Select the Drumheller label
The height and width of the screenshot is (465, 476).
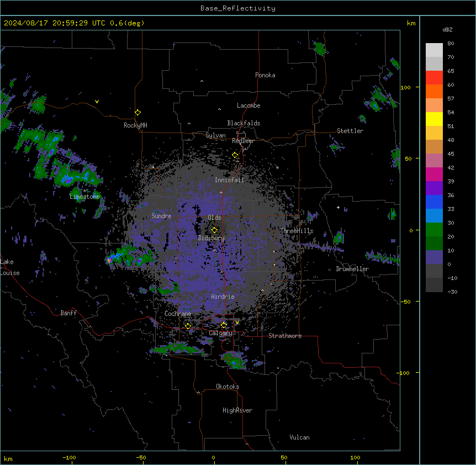point(352,269)
